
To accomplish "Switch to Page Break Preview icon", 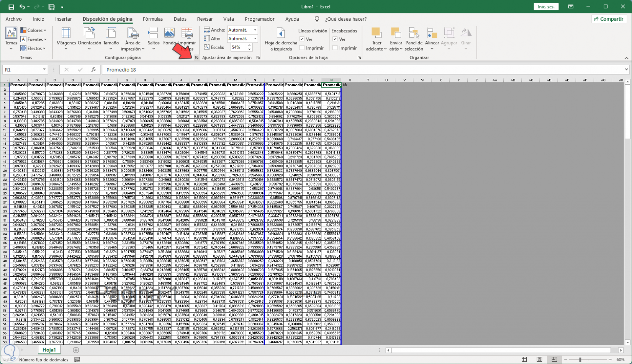I will click(x=554, y=359).
